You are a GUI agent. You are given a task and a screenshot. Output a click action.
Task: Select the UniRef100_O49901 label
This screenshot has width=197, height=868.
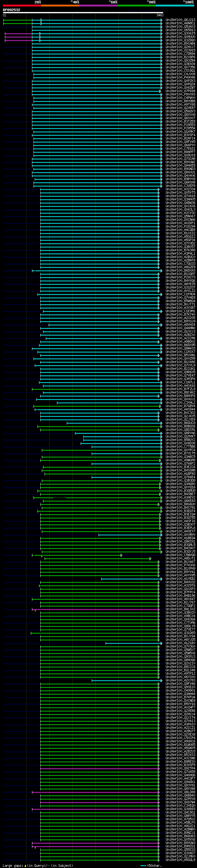tap(180, 690)
